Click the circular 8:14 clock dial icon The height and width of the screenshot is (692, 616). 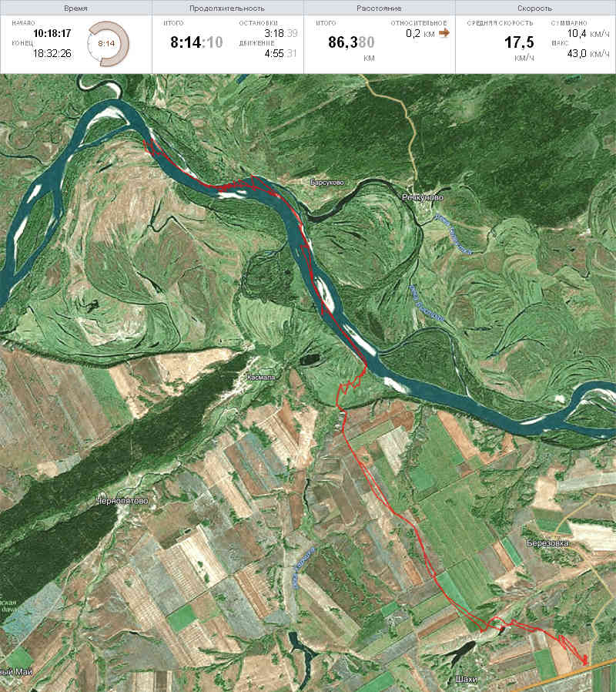[108, 44]
